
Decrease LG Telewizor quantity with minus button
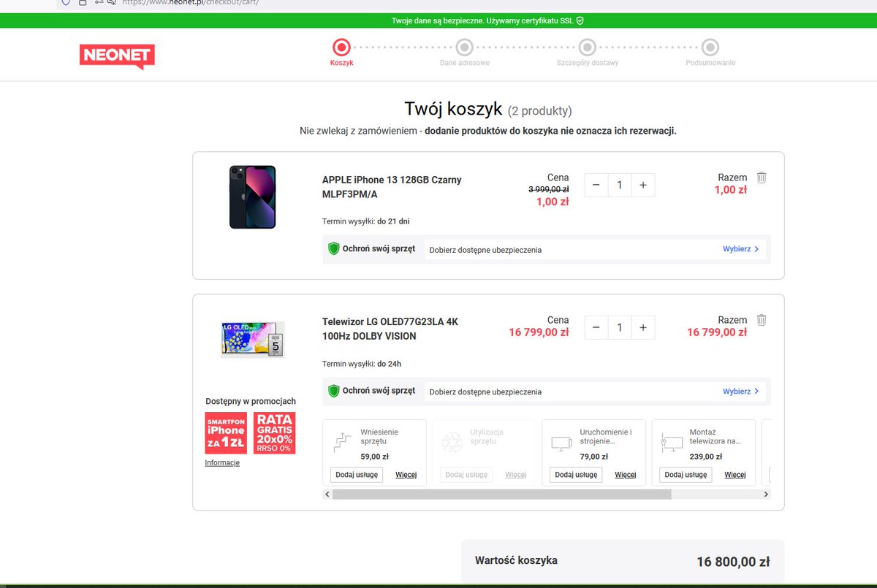coord(596,328)
